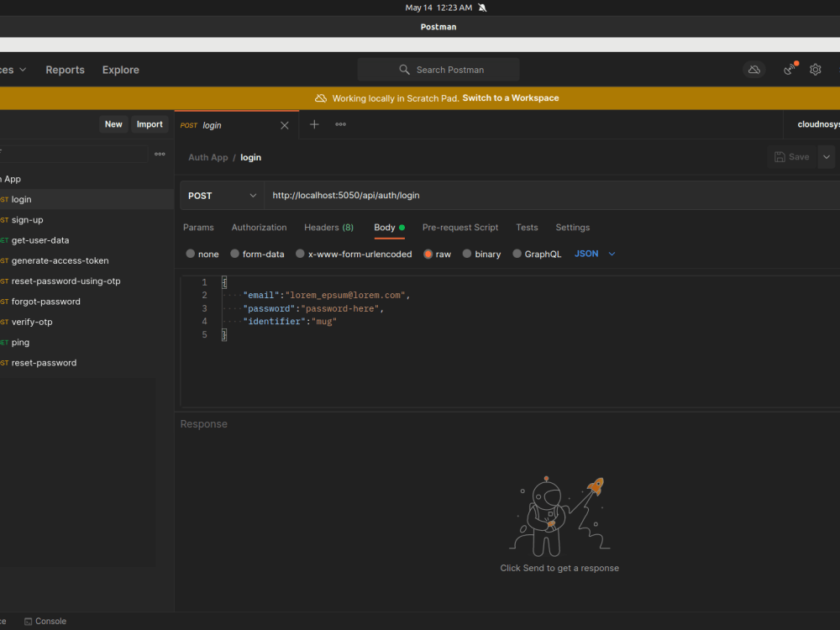Click the "identifier" line in body editor
840x630 pixels.
pyautogui.click(x=289, y=322)
